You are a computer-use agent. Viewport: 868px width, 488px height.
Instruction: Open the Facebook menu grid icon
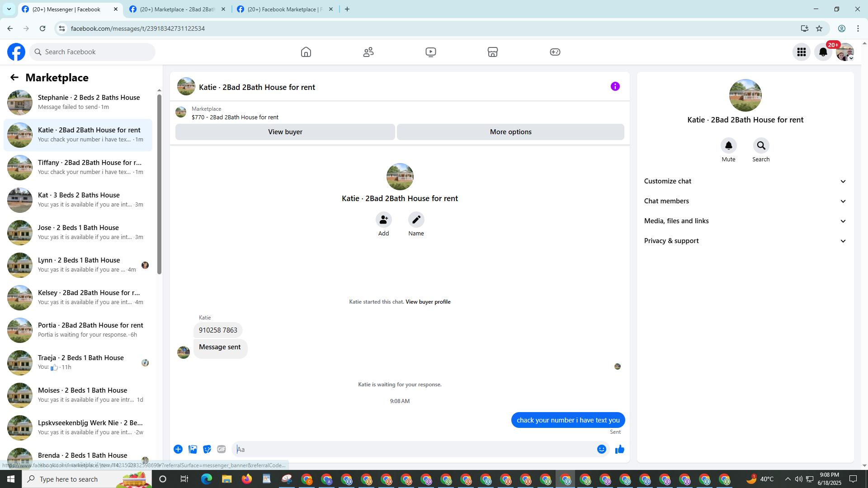[x=802, y=52]
